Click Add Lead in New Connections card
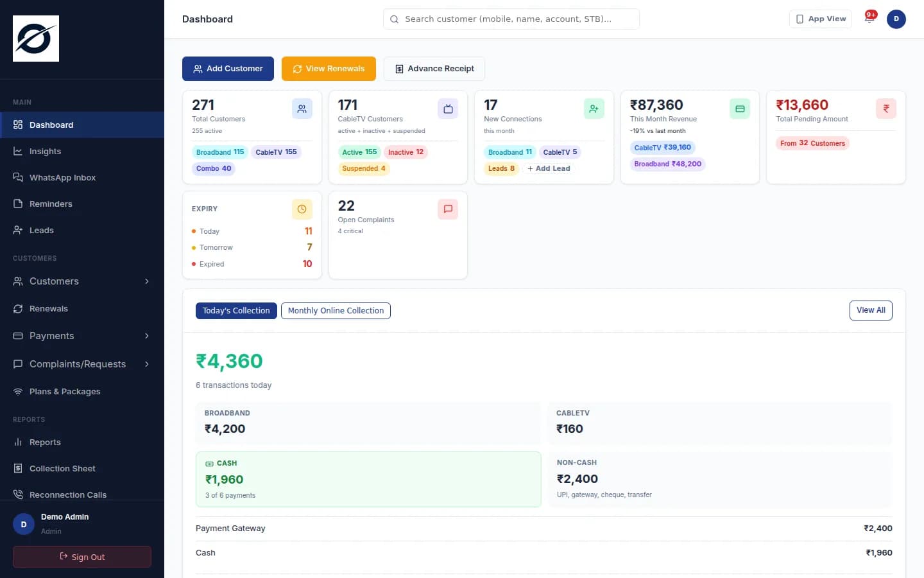 pyautogui.click(x=549, y=168)
